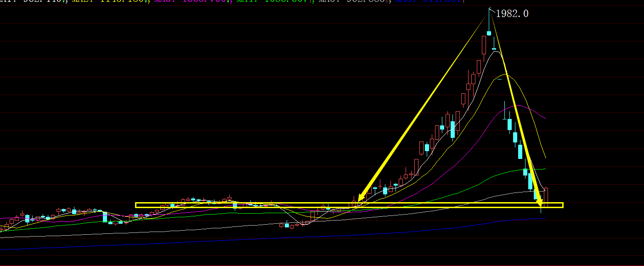644x266 pixels.
Task: Select the final red candlestick on the chart
Action: [546, 197]
